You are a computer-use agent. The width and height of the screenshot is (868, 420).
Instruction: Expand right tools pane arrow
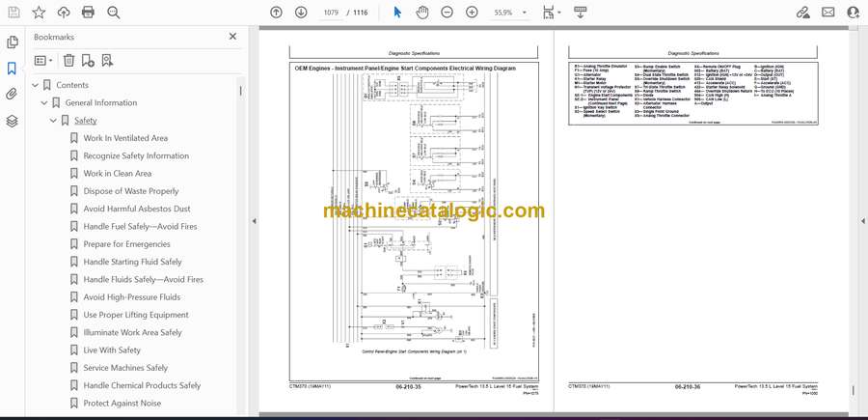pyautogui.click(x=862, y=221)
